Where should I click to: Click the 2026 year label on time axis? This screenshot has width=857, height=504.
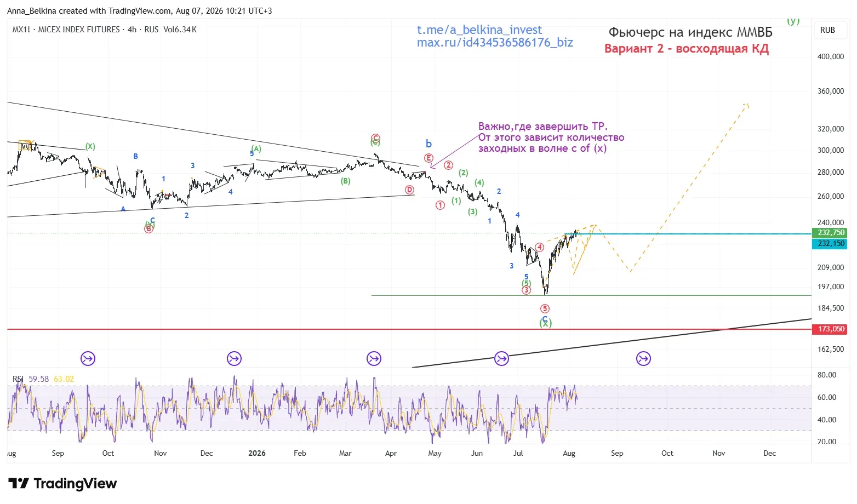(x=257, y=454)
